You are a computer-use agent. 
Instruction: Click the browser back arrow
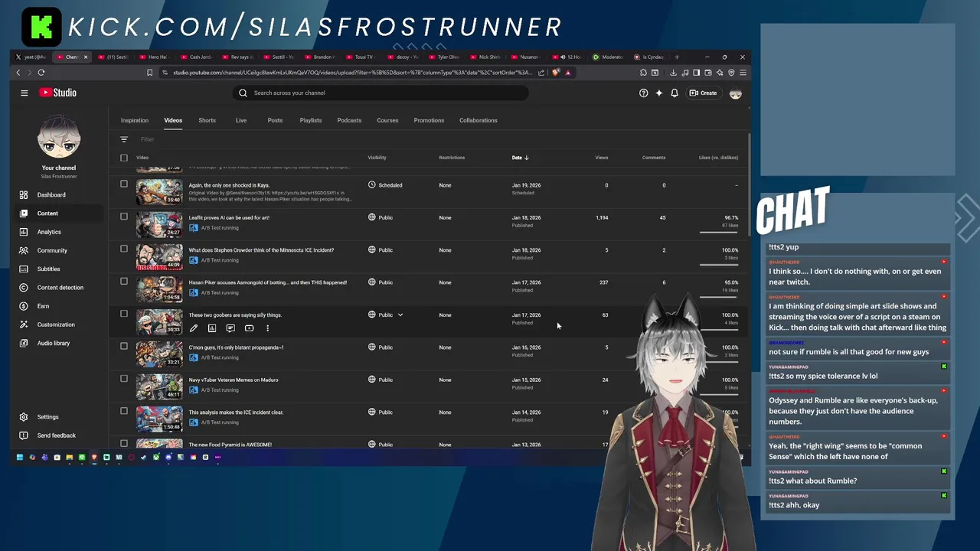point(18,73)
